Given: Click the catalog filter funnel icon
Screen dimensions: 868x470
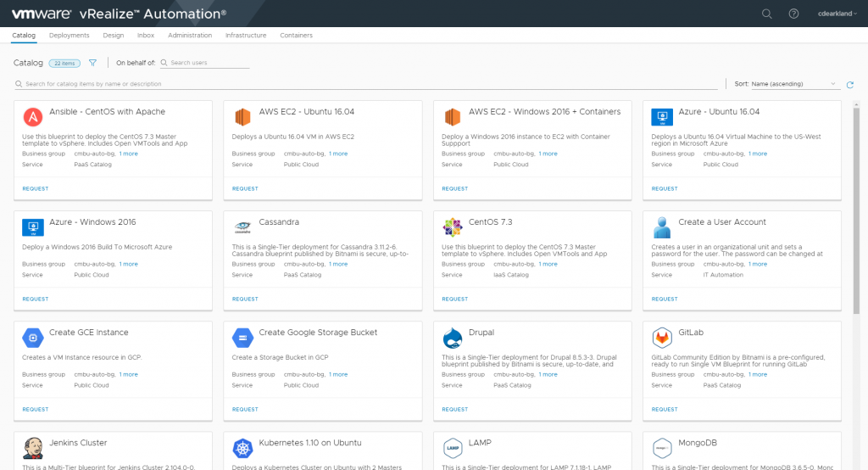Looking at the screenshot, I should pos(93,63).
